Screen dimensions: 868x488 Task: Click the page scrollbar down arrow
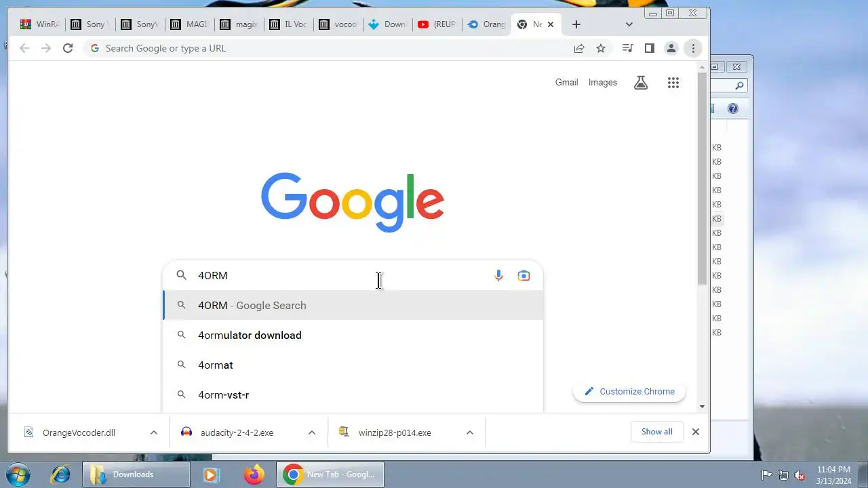tap(702, 406)
